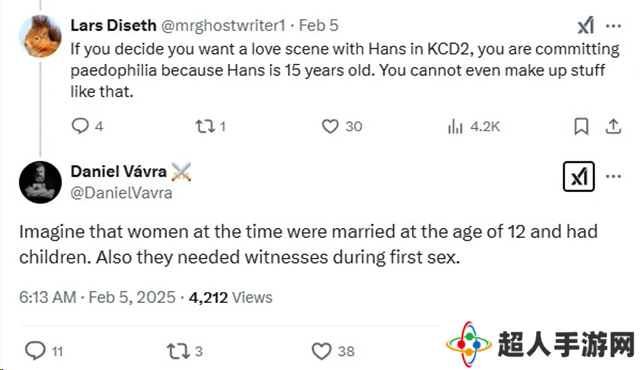Bookmark Lars Diseth's tweet

581,126
